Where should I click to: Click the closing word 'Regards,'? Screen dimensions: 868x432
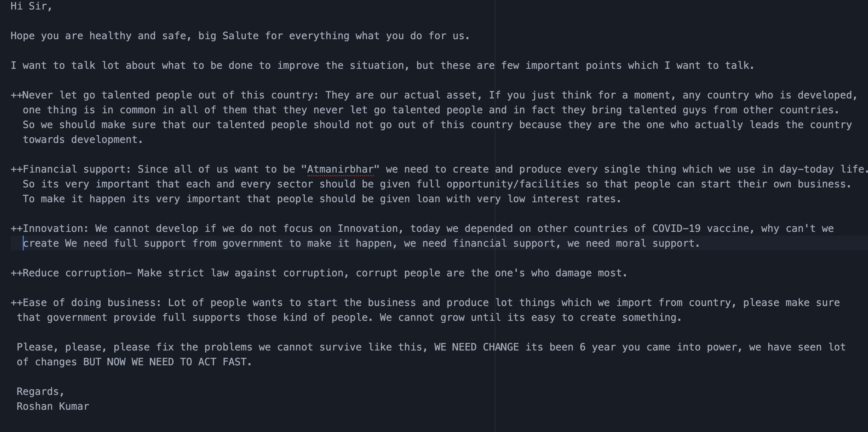(x=40, y=391)
